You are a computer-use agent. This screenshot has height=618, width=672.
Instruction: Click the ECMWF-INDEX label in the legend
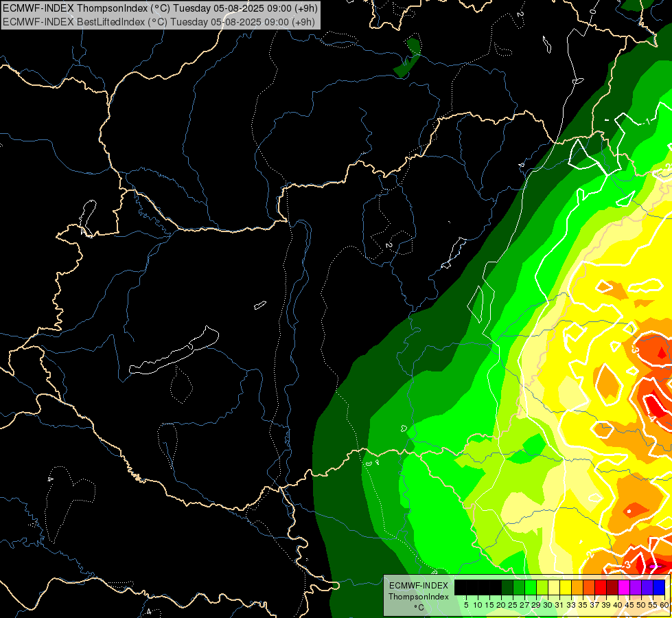pos(419,586)
